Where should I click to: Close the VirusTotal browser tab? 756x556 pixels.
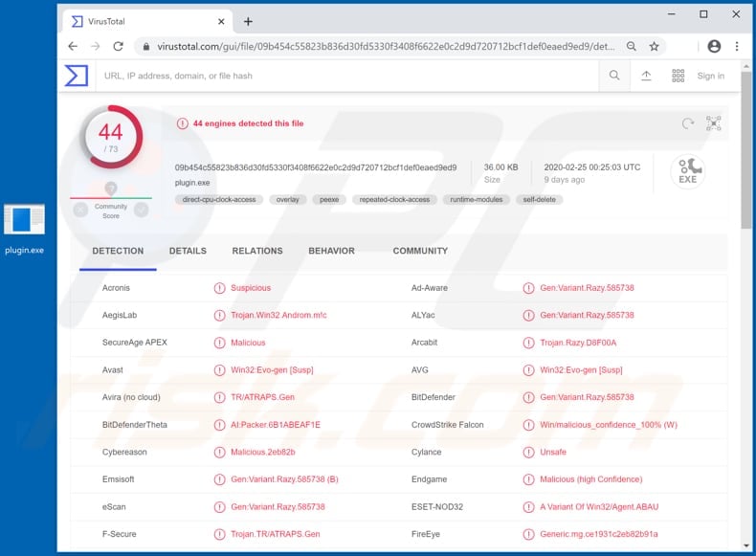[221, 22]
